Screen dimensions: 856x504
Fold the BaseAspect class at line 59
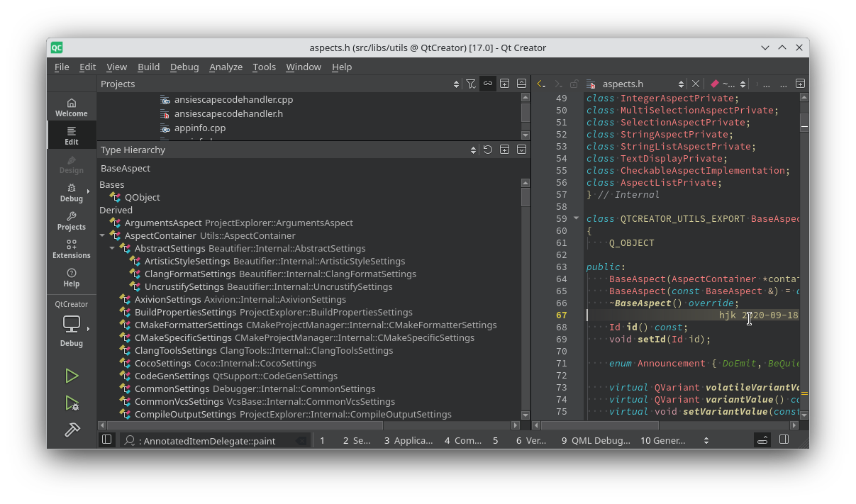click(576, 218)
